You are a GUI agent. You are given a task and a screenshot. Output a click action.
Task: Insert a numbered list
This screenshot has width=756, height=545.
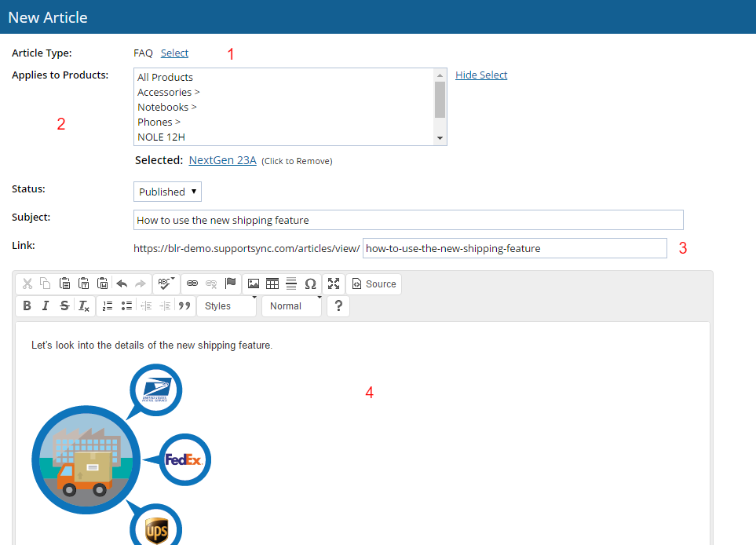point(108,306)
